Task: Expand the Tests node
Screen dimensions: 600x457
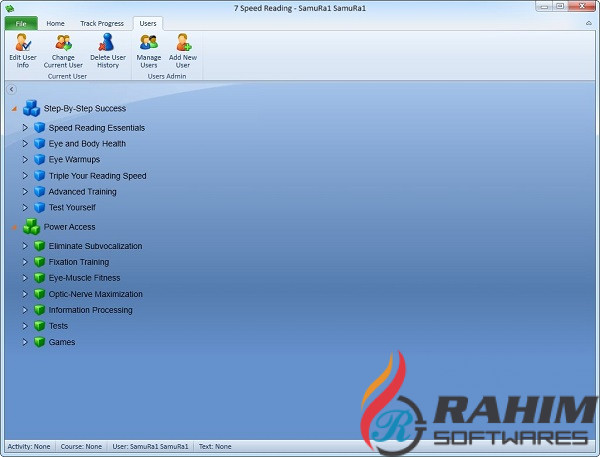Action: (25, 326)
